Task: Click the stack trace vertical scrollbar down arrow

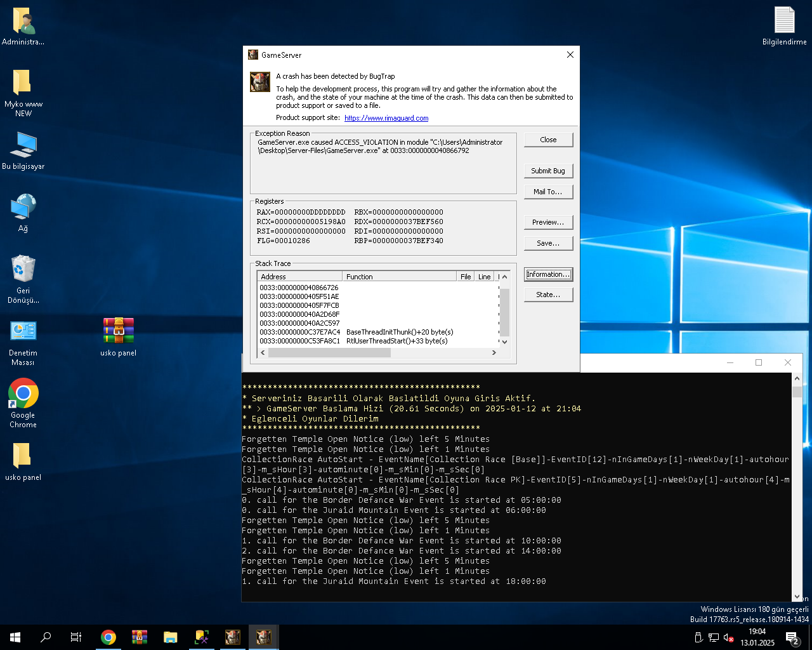Action: pos(505,342)
